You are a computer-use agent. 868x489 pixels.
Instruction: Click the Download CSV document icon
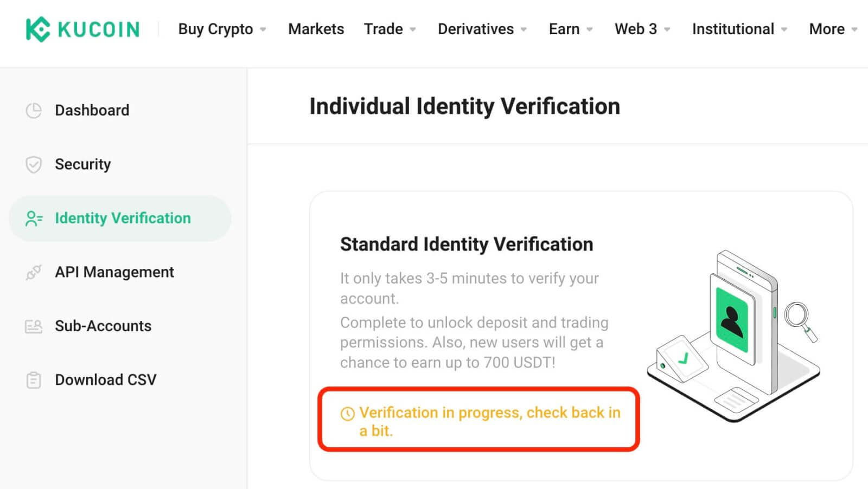click(34, 379)
